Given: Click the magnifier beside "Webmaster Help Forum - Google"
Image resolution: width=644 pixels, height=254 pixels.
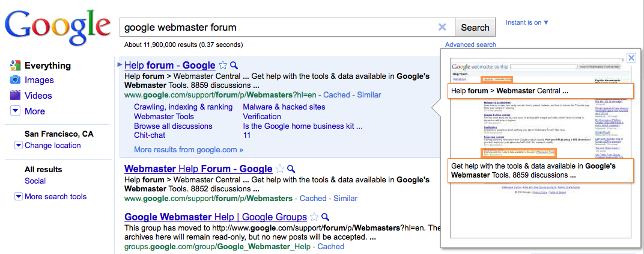Looking at the screenshot, I should (291, 169).
